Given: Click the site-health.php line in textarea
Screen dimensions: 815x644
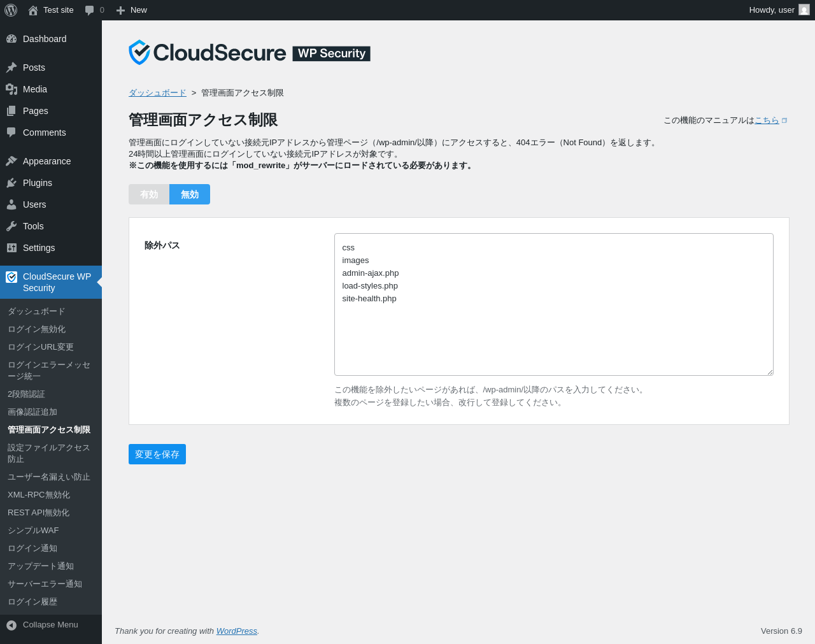Looking at the screenshot, I should tap(369, 299).
